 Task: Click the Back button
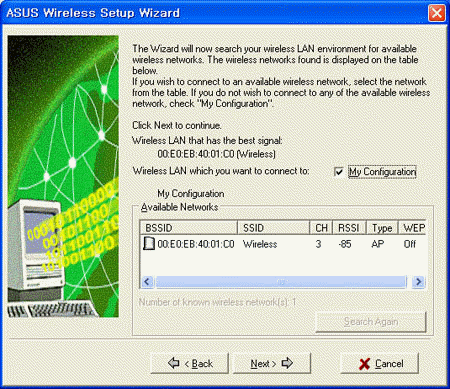click(190, 363)
